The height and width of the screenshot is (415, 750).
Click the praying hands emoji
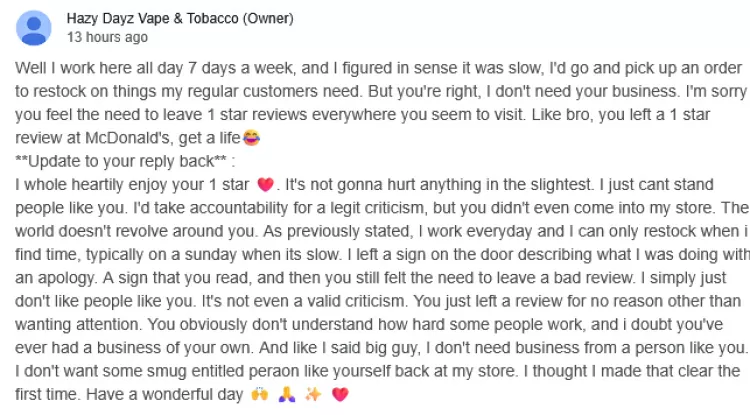pyautogui.click(x=287, y=395)
